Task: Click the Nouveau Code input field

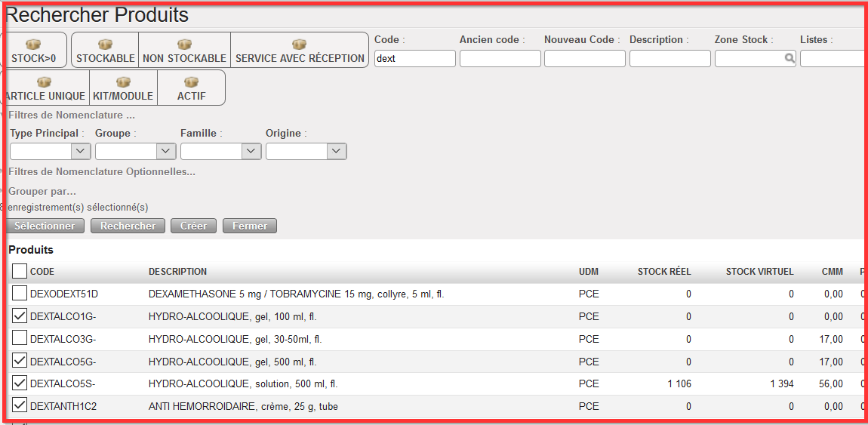Action: pyautogui.click(x=585, y=58)
